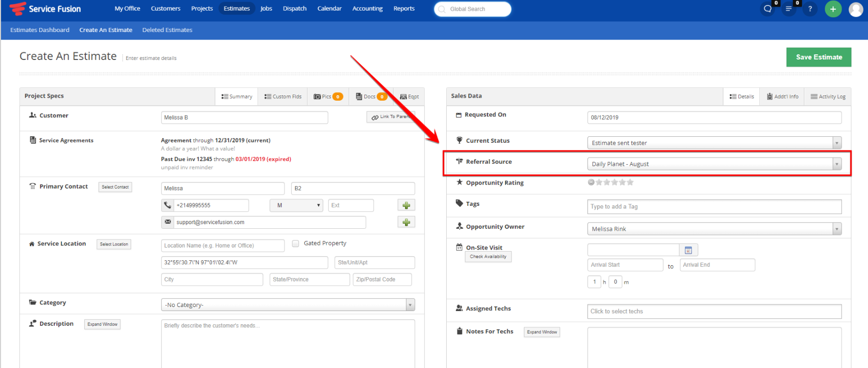
Task: Open the On-Site Visit calendar picker
Action: 689,250
